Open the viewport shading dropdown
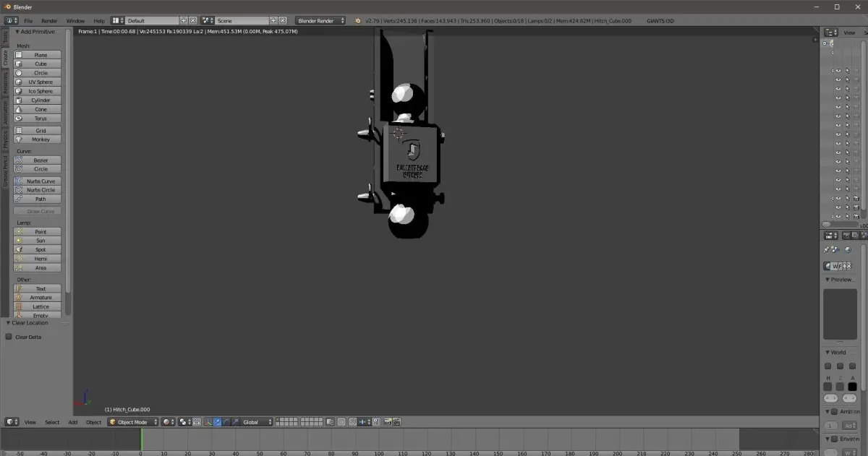The width and height of the screenshot is (868, 456). tap(170, 422)
